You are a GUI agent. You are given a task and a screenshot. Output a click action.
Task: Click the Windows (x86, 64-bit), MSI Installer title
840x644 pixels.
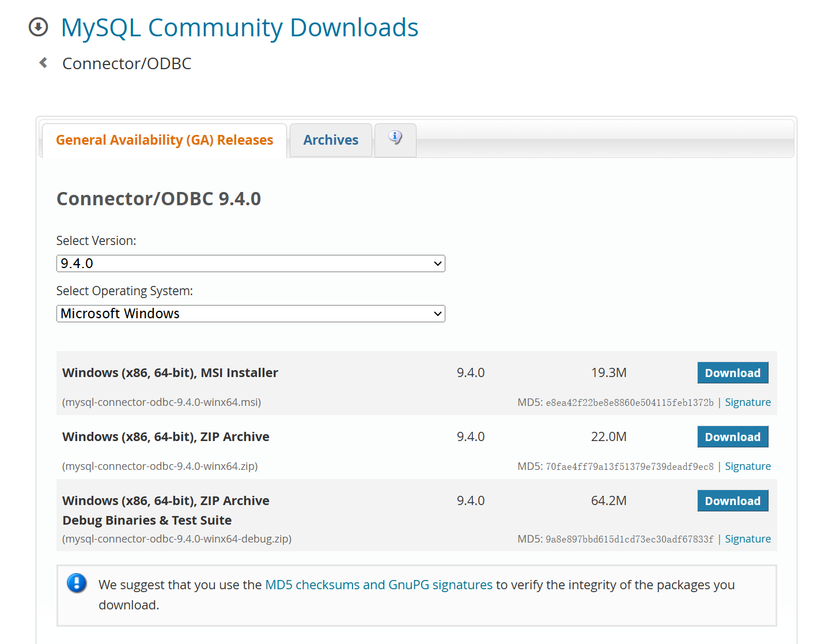[170, 373]
